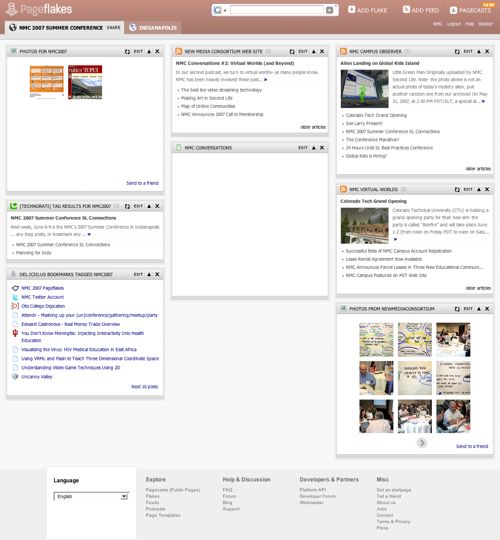The height and width of the screenshot is (540, 500).
Task: Open FAQ in the footer
Action: (x=227, y=490)
